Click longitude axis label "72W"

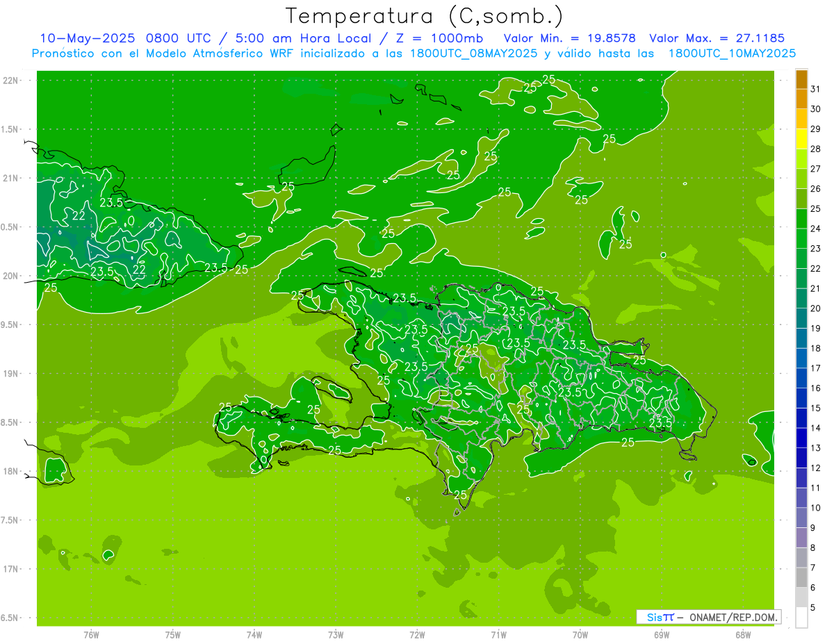[x=417, y=635]
